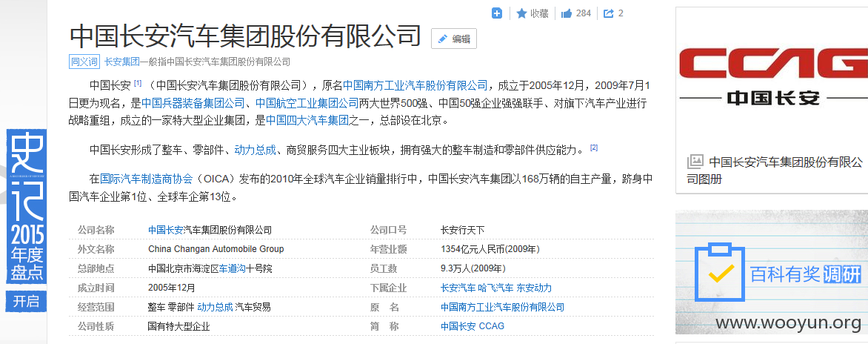Viewport: 868px width, 344px height.
Task: Click 动力总成 link in 经营范围 row
Action: [215, 307]
